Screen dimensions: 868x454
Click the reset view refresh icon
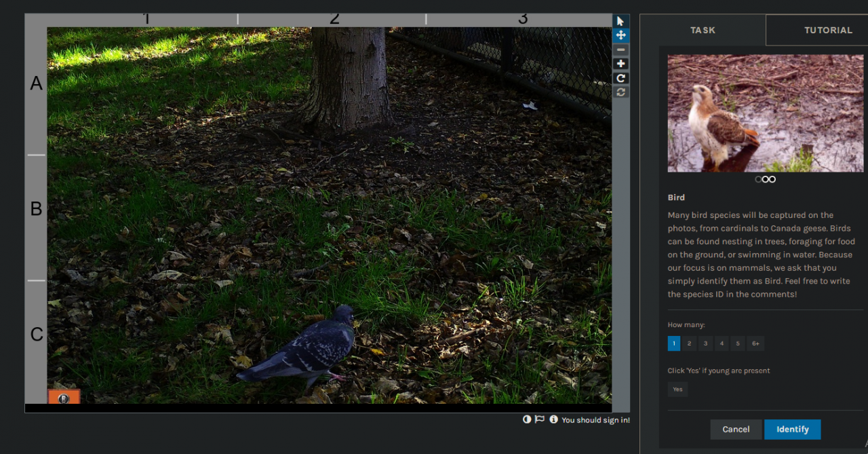620,92
